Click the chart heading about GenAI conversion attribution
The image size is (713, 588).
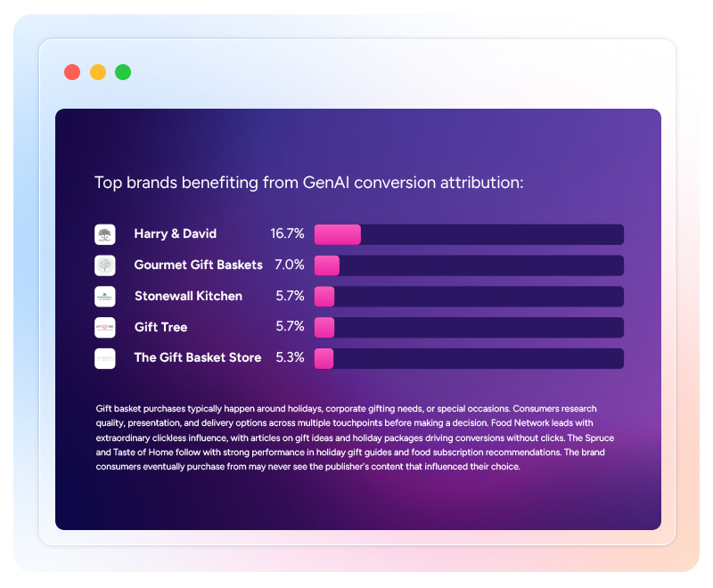pos(308,183)
